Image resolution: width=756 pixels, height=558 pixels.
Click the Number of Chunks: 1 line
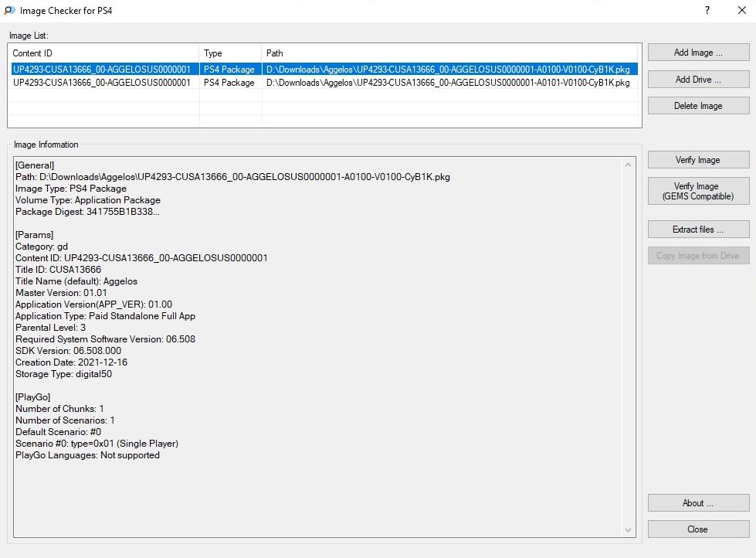(59, 408)
